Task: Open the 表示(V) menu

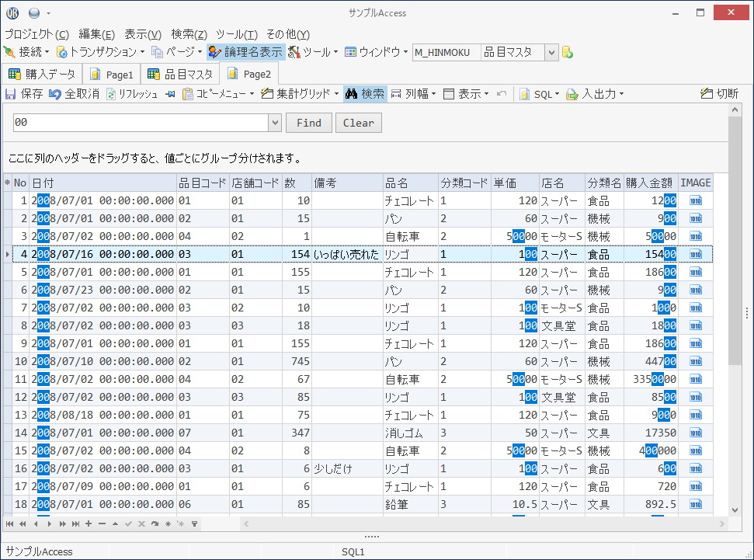Action: coord(143,34)
